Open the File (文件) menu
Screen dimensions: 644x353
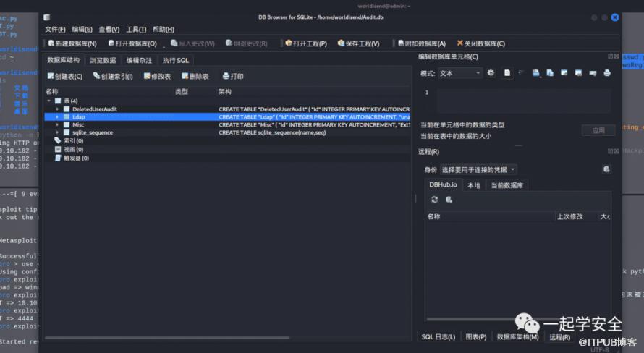click(x=55, y=30)
